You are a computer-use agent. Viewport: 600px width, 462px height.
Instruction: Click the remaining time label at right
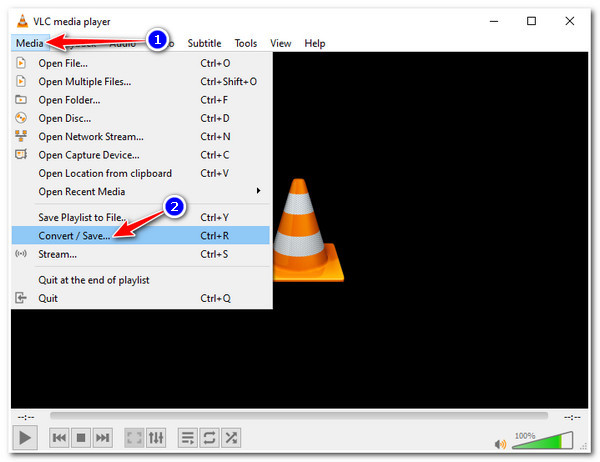coord(572,417)
